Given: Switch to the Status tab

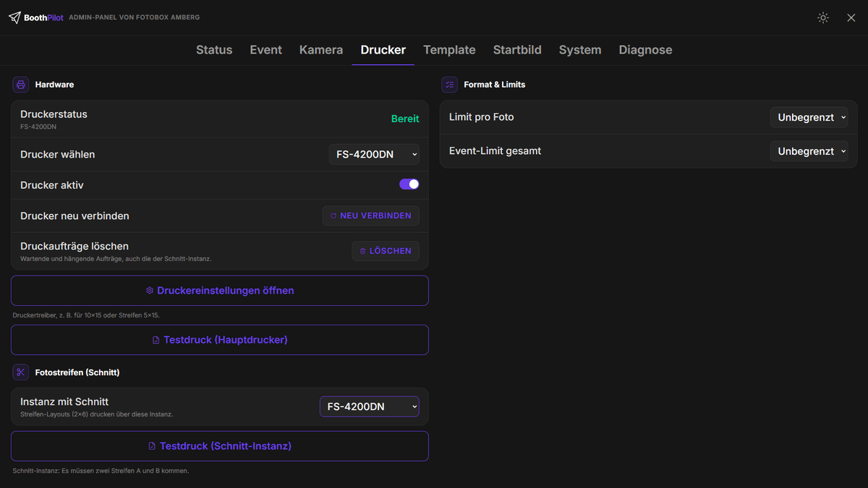Looking at the screenshot, I should point(214,50).
